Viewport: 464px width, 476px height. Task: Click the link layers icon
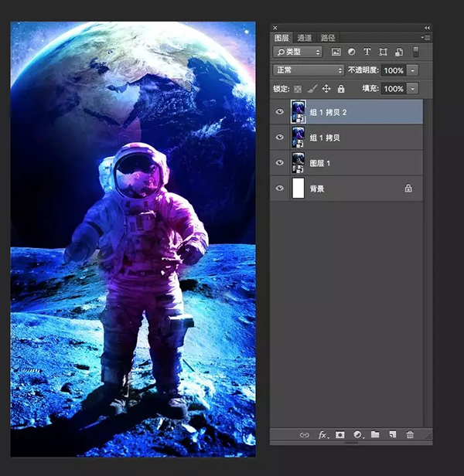coord(305,435)
